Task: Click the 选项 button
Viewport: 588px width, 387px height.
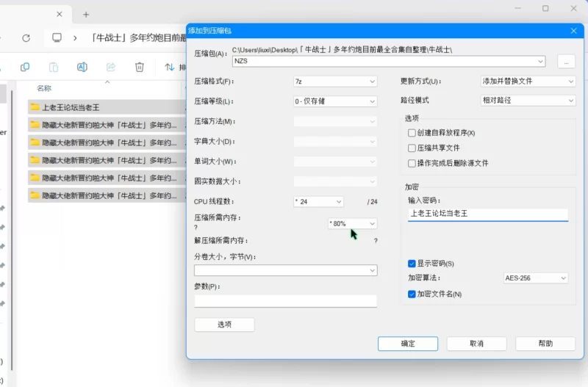Action: [x=224, y=325]
